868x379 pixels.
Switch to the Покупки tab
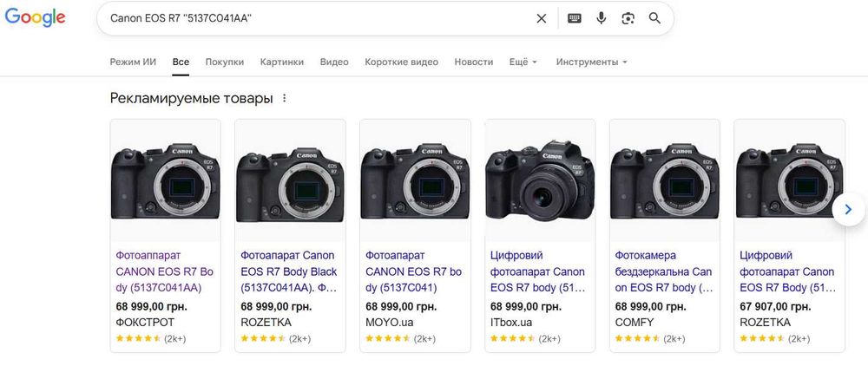click(224, 62)
